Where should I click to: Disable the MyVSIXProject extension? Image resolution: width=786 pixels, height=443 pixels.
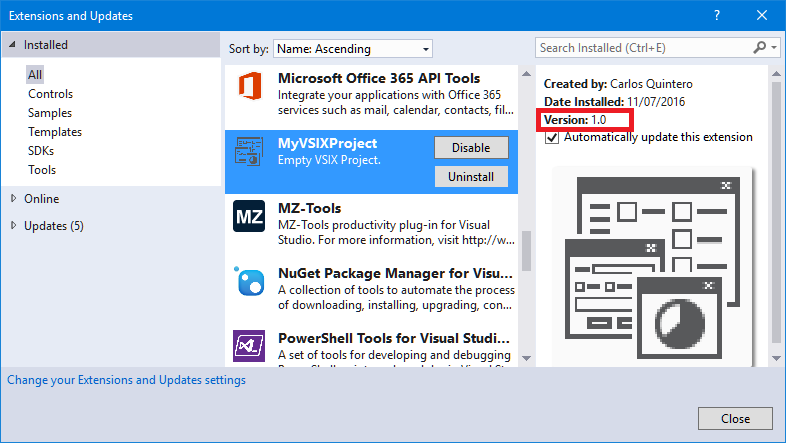[471, 148]
